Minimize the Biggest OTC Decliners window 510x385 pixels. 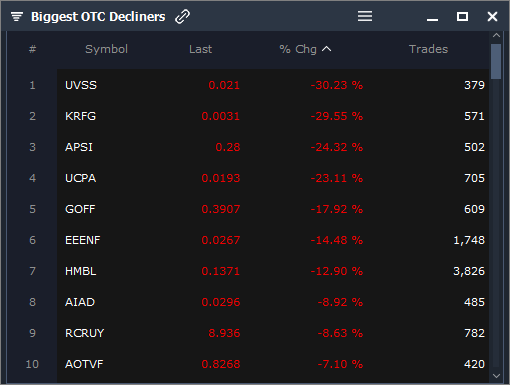coord(432,20)
